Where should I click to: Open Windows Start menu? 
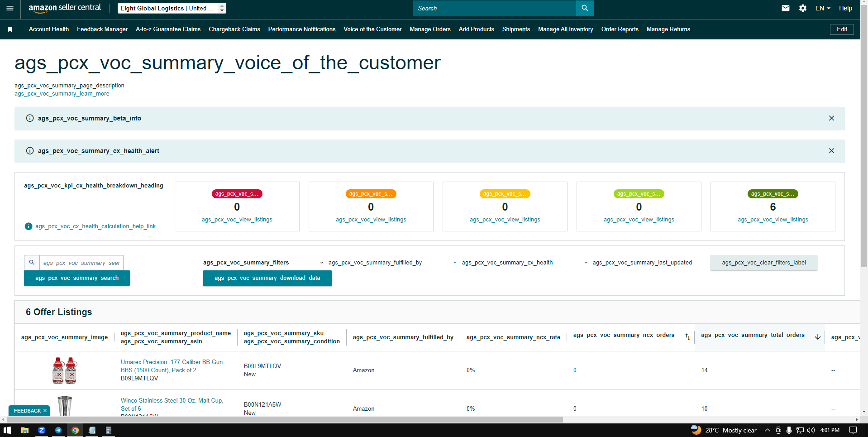coord(7,430)
